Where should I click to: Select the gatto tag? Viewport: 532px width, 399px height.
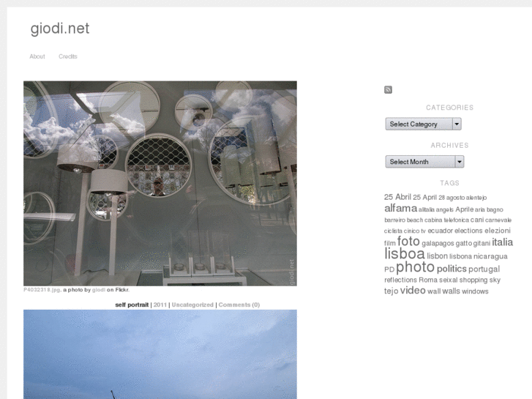point(464,243)
